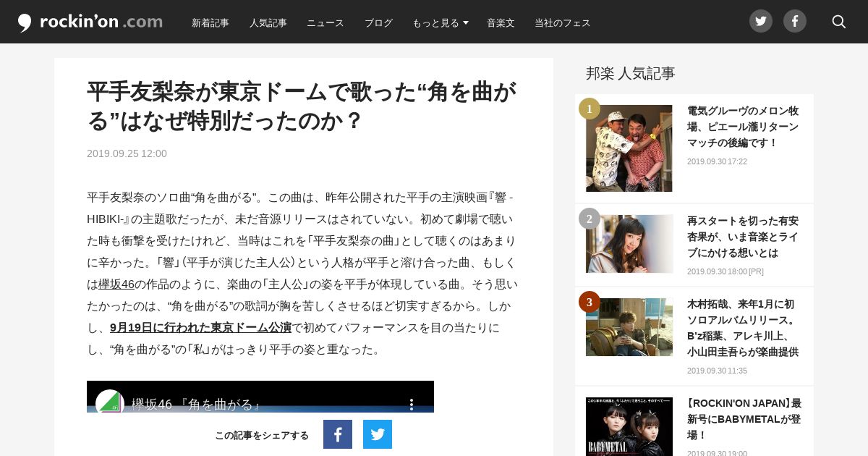
Task: Click the timestamp 2019.09.30 18:00 [PR]
Action: coord(726,271)
